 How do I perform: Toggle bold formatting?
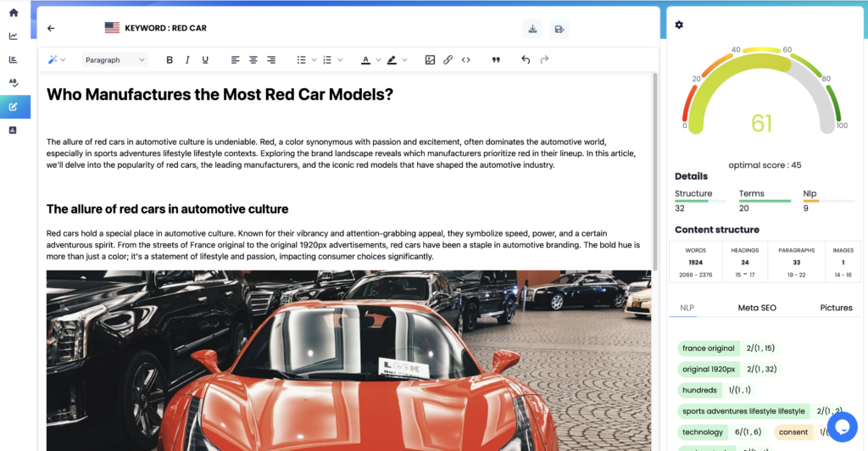[x=170, y=60]
